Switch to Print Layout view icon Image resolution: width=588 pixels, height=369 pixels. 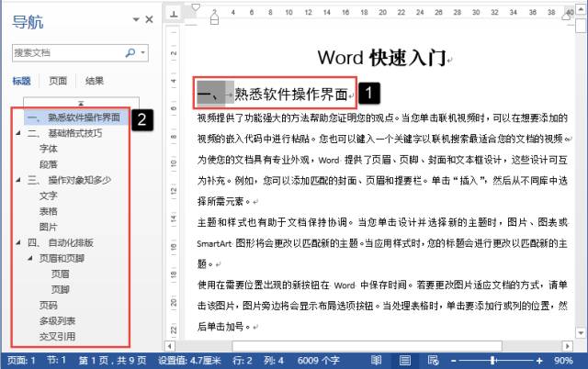tap(404, 361)
